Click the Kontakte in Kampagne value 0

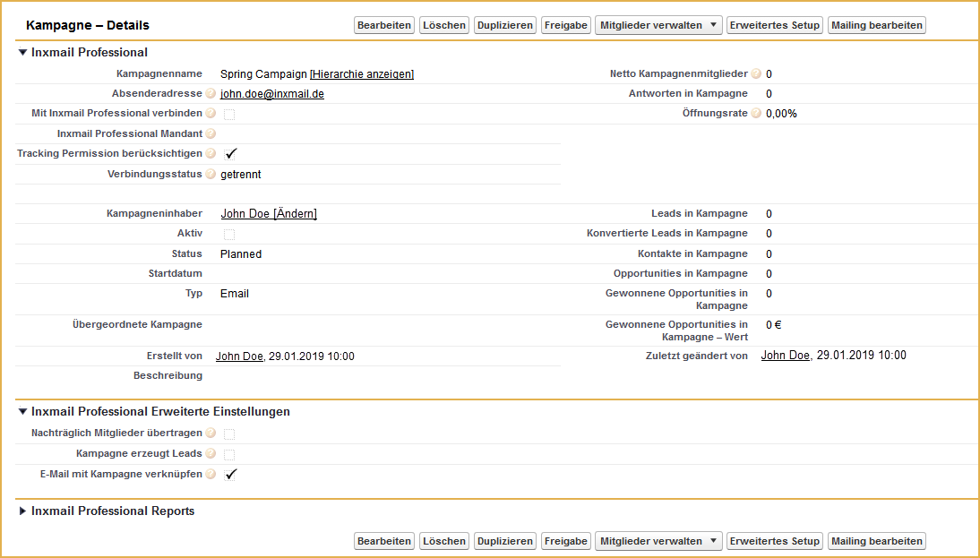click(x=769, y=254)
